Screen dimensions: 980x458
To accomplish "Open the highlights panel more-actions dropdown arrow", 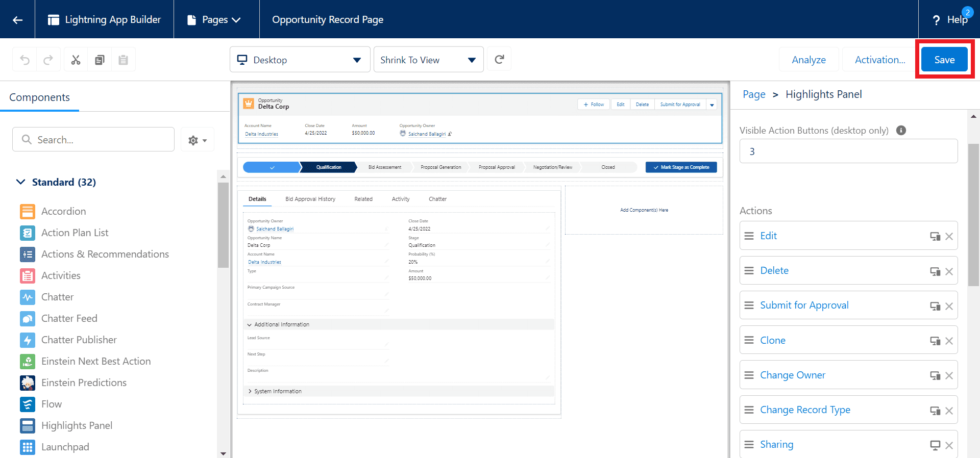I will [712, 105].
